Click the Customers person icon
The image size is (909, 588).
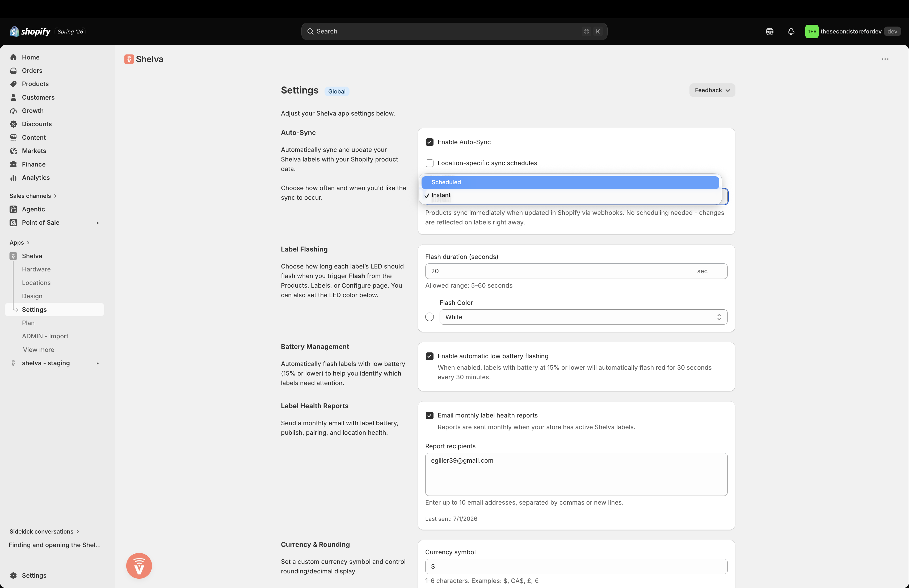[13, 97]
